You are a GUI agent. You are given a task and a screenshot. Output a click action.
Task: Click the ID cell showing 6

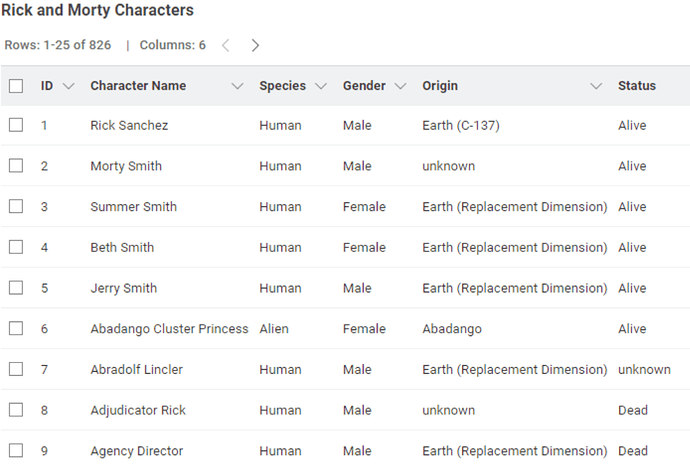point(44,329)
